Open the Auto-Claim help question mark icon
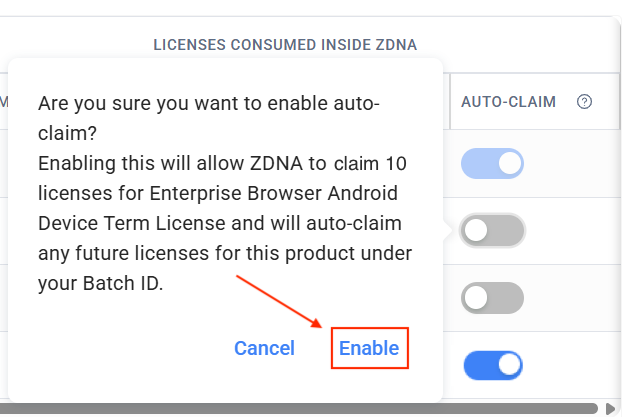 coord(585,102)
